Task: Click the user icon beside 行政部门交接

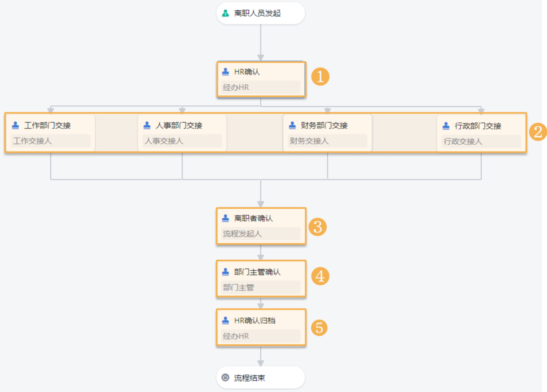Action: pyautogui.click(x=446, y=126)
